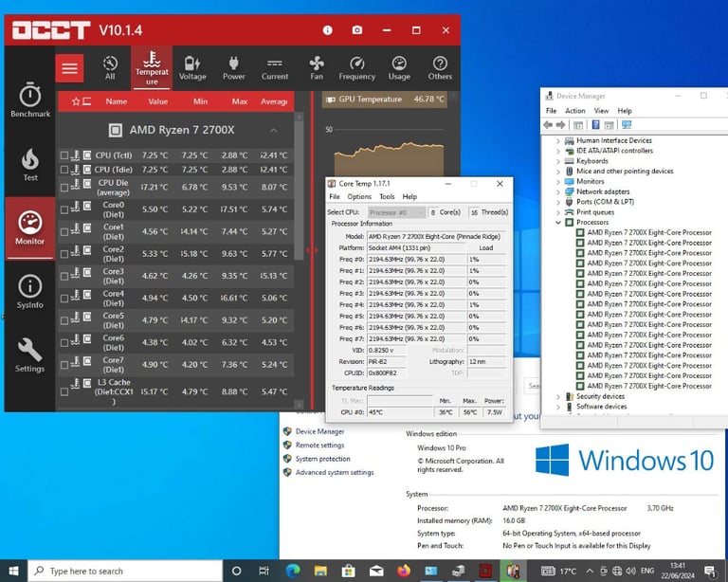Open File Explorer from taskbar

tap(320, 571)
